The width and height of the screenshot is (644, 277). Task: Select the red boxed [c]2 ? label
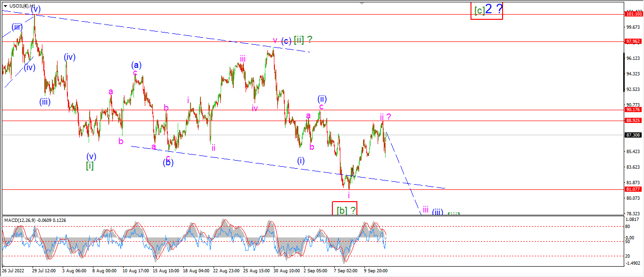(487, 10)
